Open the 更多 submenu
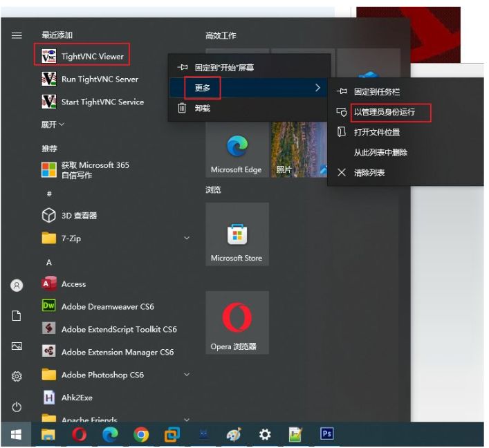Viewport: 489px width, 448px height. [250, 88]
